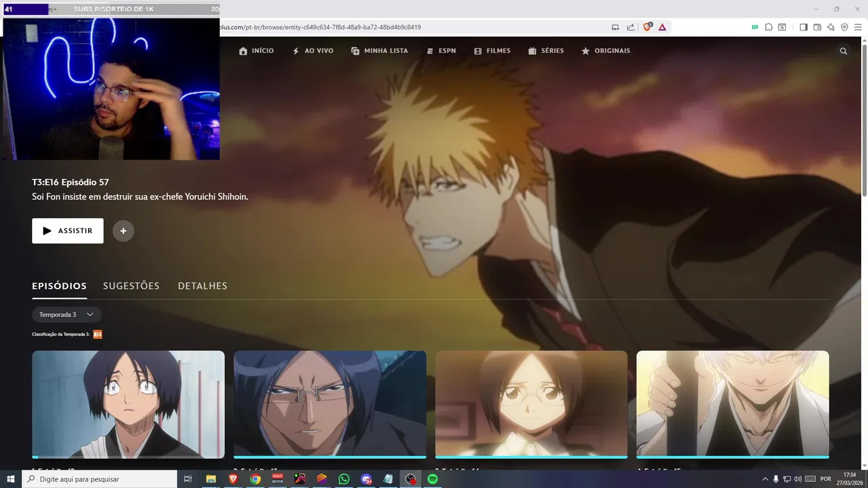The image size is (868, 488).
Task: Open Google Chrome from the taskbar
Action: (x=255, y=479)
